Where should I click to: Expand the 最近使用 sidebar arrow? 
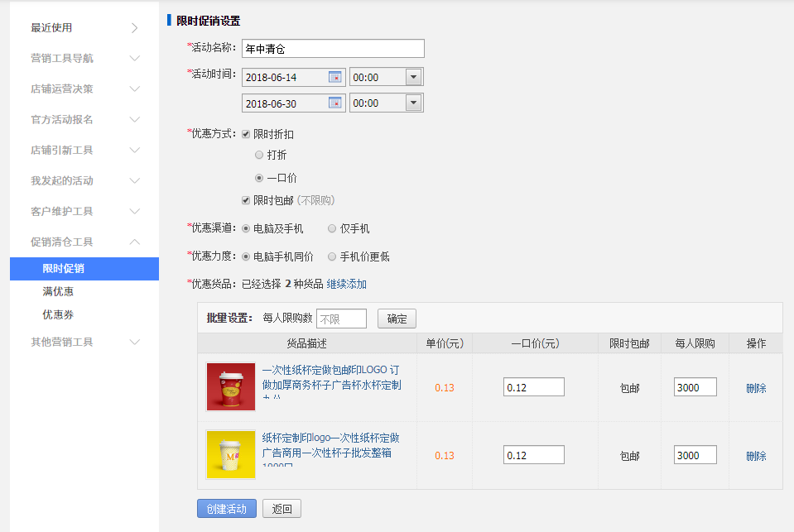tap(135, 28)
